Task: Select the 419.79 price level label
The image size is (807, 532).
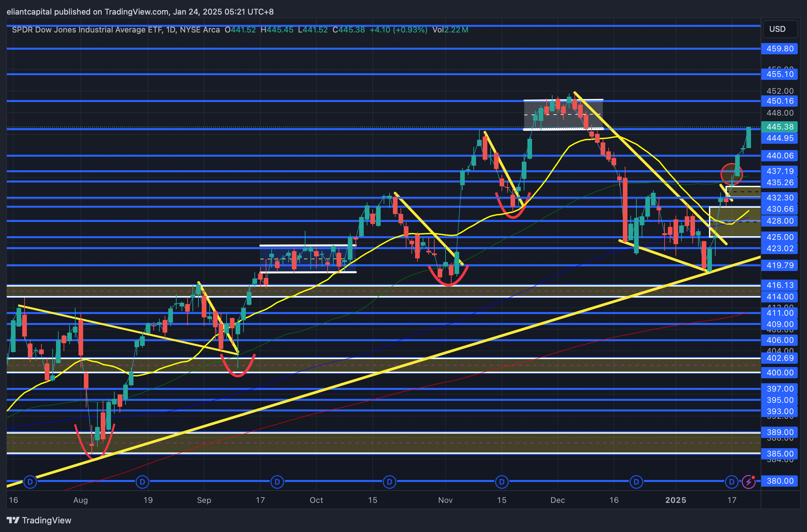Action: [x=780, y=265]
